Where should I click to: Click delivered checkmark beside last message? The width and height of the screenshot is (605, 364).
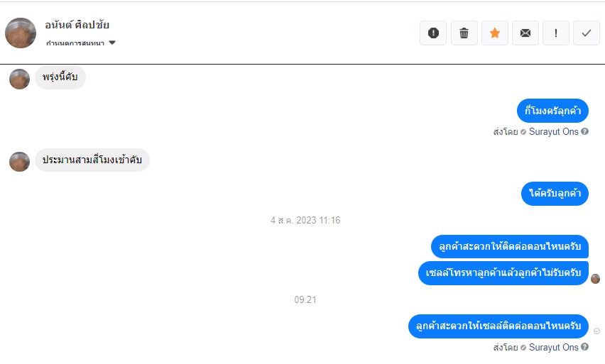[x=597, y=331]
